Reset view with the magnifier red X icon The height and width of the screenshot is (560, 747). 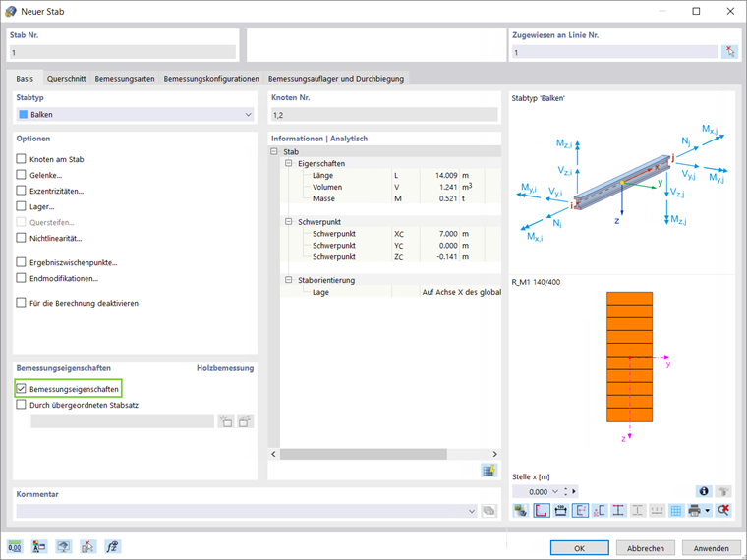(723, 511)
